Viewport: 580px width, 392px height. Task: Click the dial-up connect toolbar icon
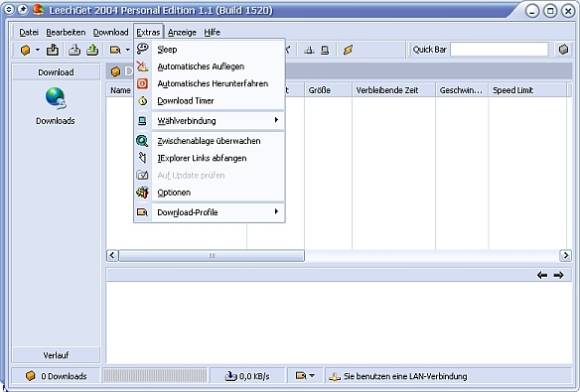[309, 50]
